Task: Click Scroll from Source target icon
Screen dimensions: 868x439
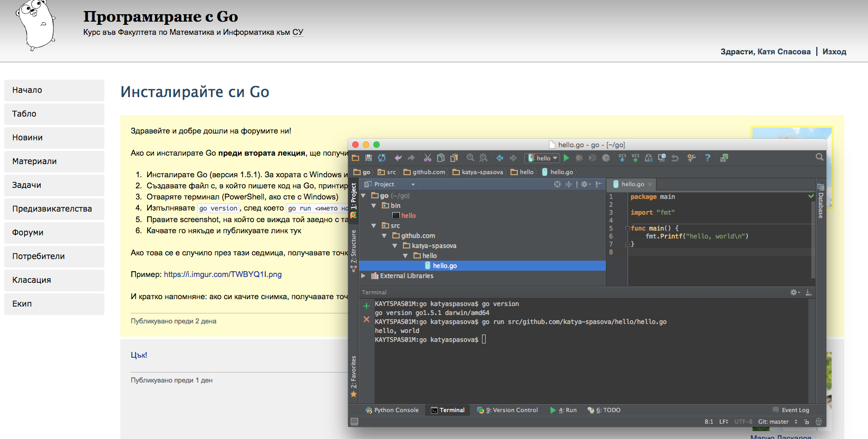Action: tap(557, 184)
